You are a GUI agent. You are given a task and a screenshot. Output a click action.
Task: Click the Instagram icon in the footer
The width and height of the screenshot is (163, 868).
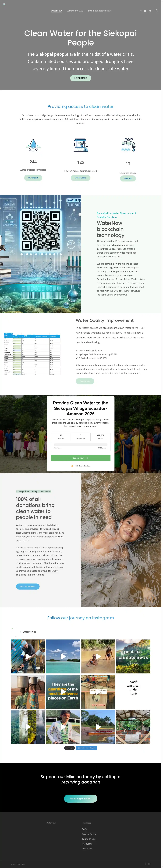[x=149, y=864]
